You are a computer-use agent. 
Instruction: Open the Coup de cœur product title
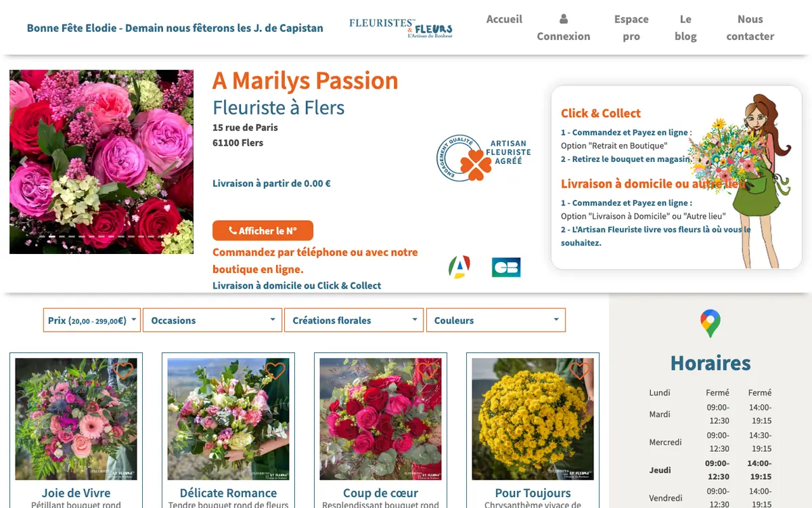tap(380, 493)
